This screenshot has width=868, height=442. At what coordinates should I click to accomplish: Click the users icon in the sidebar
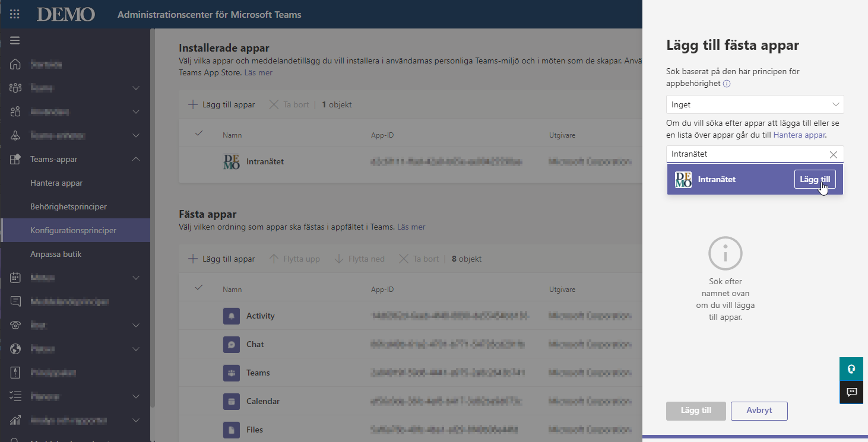[x=16, y=112]
